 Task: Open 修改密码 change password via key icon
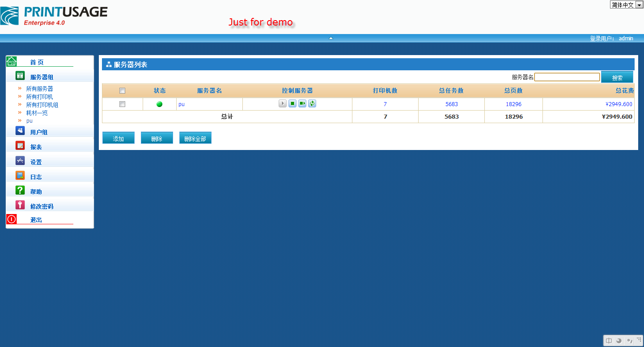(20, 205)
